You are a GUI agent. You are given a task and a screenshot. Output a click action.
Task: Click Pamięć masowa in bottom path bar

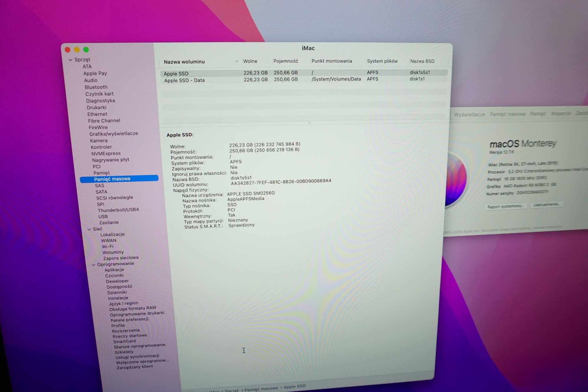pyautogui.click(x=261, y=389)
